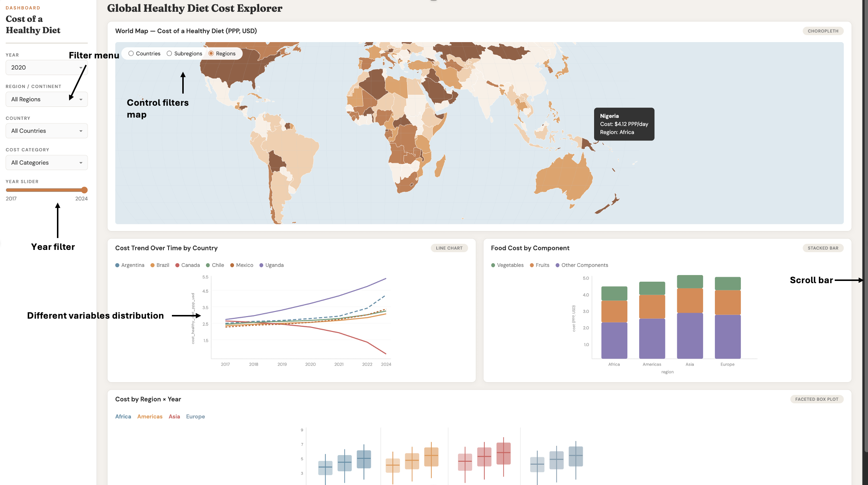Open the Year 2020 dropdown
The image size is (868, 485).
tap(47, 68)
